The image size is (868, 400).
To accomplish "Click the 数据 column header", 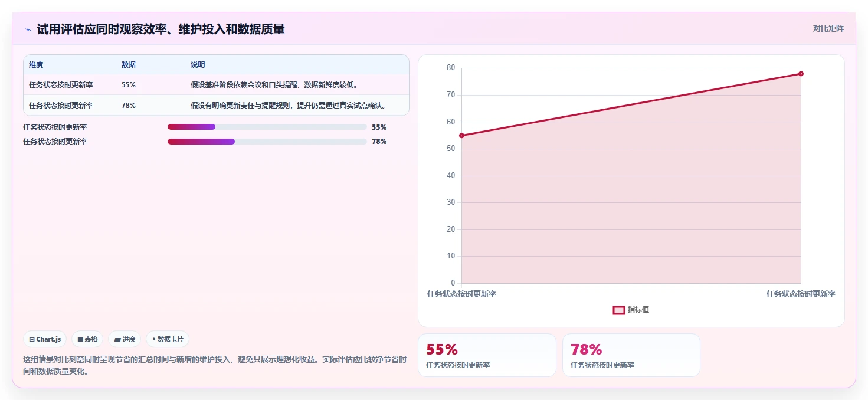I will point(129,65).
